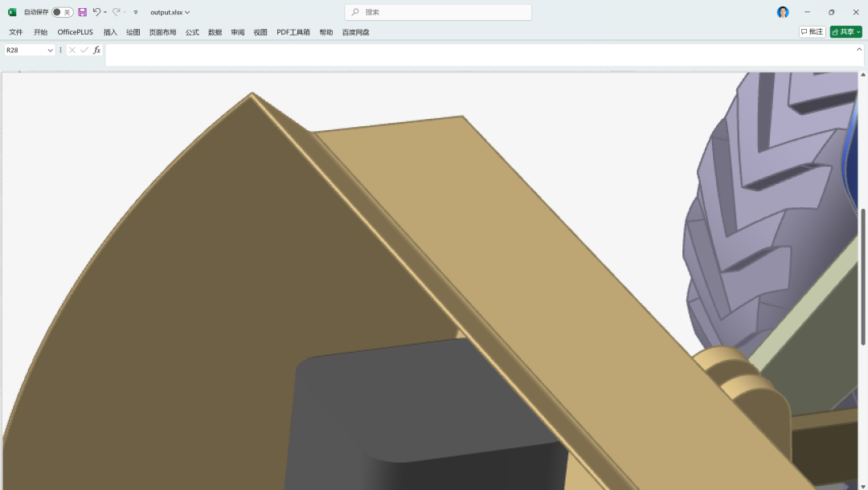The height and width of the screenshot is (490, 868).
Task: Click the name box resize dots handle
Action: [60, 50]
